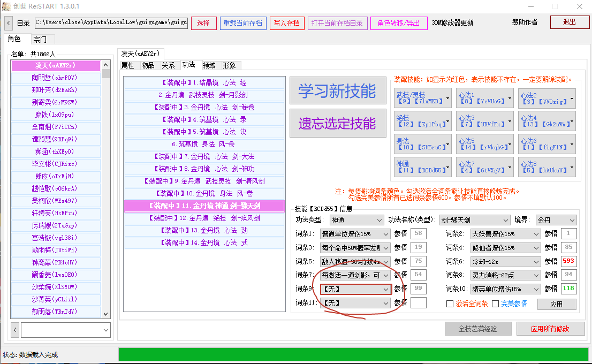Screen dimensions: 592x364
Task: Click 角色转移/导出 button
Action: pos(399,23)
